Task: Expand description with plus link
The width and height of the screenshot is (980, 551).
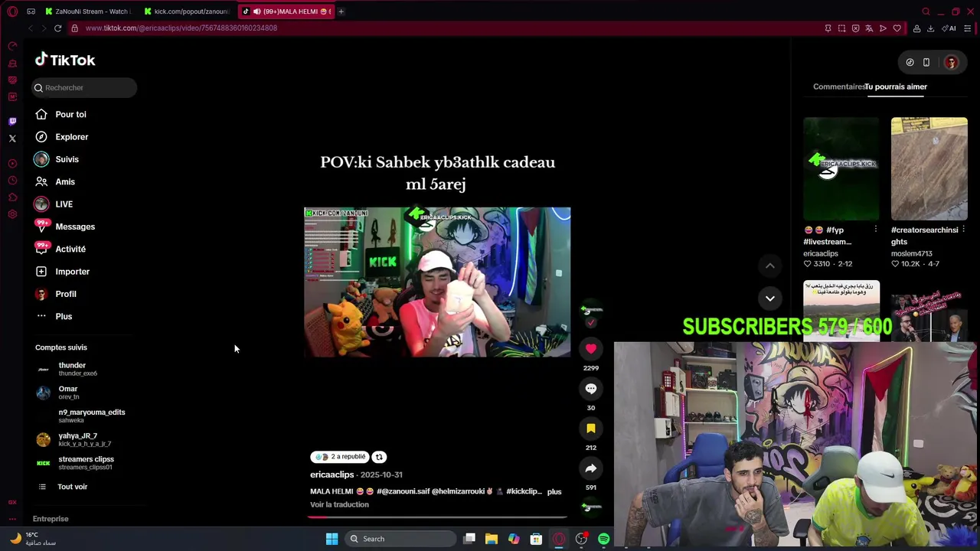Action: point(554,491)
